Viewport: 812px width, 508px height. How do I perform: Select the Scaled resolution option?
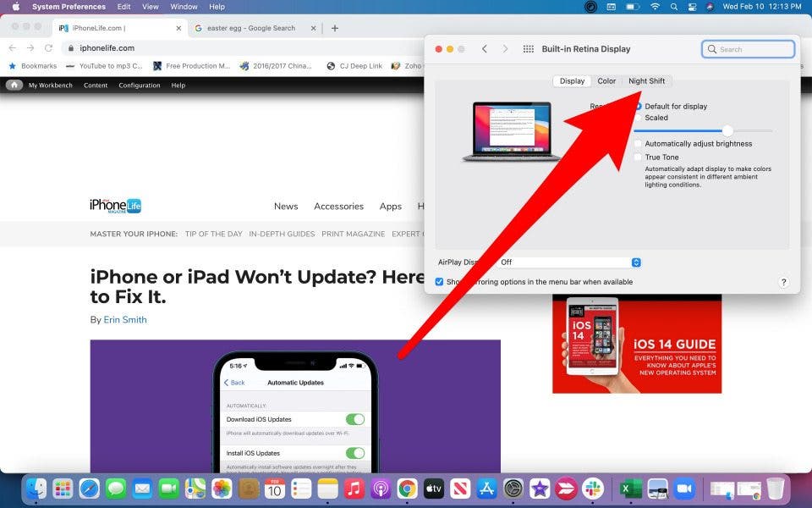coord(639,119)
